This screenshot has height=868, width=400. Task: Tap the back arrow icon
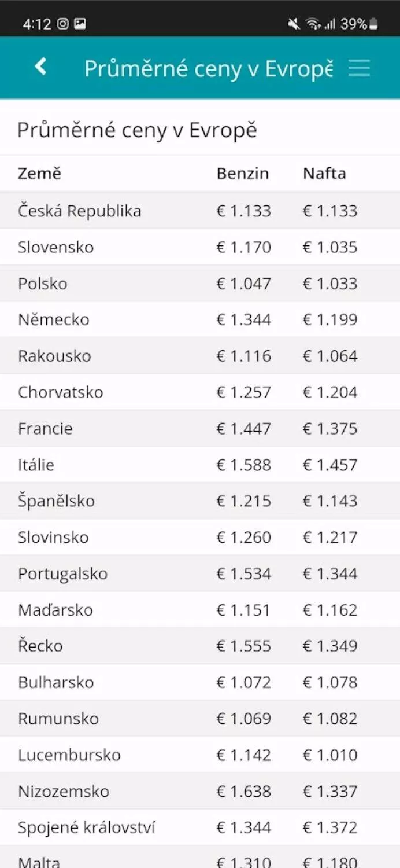40,67
